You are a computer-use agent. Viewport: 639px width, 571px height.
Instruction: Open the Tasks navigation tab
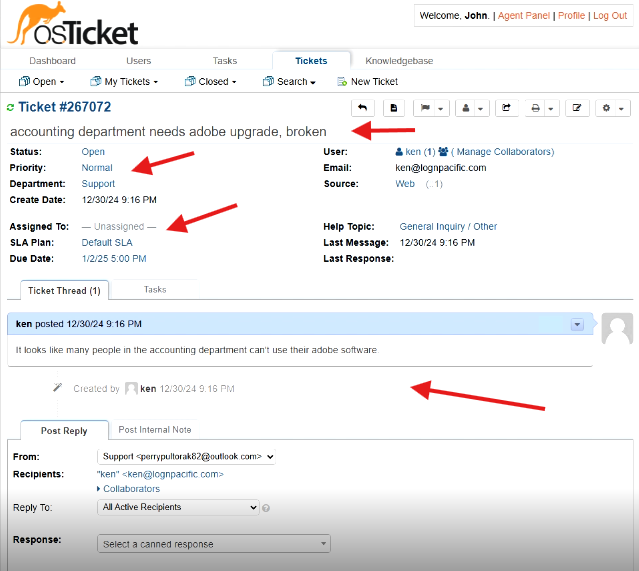click(225, 61)
